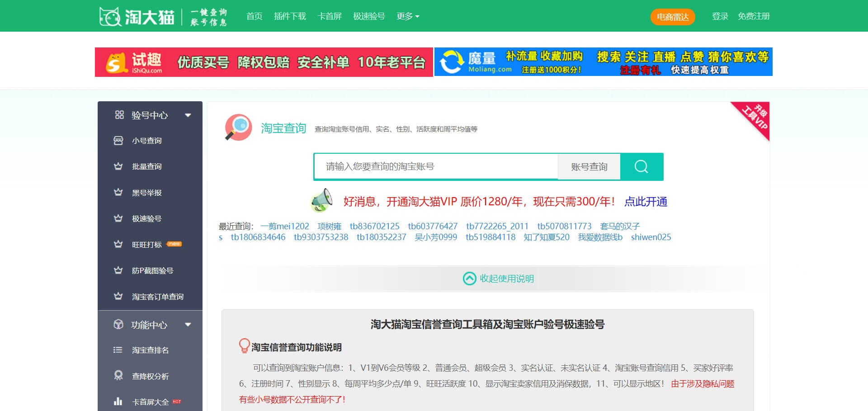Click the magnifier search button
This screenshot has width=868, height=411.
tap(641, 167)
